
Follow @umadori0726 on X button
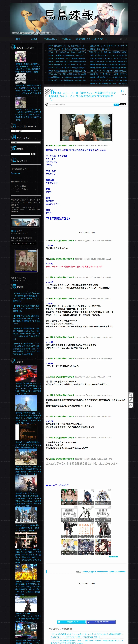point(24,243)
